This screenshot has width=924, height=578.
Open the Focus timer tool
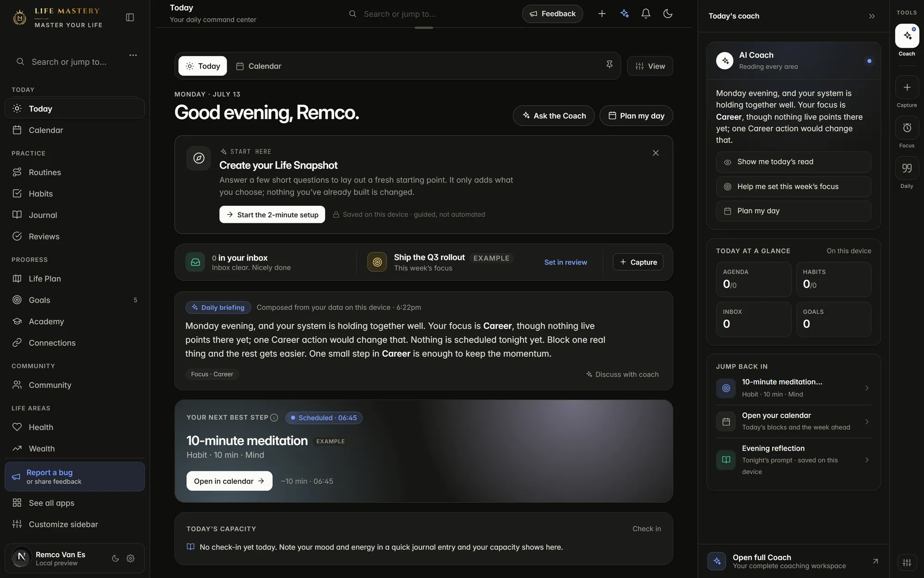(x=906, y=128)
